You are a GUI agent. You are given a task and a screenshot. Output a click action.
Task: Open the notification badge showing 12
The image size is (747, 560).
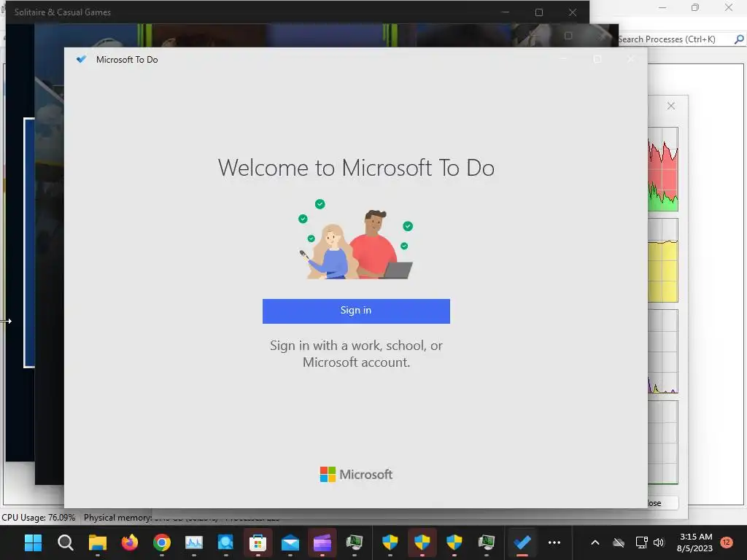(727, 542)
